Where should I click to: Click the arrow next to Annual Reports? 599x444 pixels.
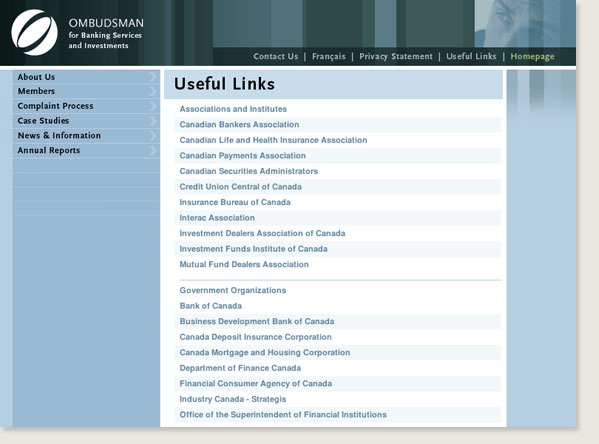click(x=153, y=151)
